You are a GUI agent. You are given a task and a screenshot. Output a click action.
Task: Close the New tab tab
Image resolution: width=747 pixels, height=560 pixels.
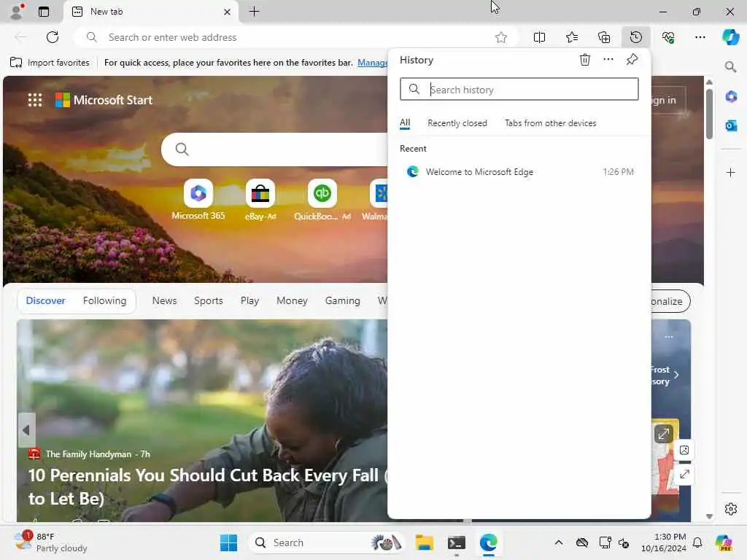[x=228, y=12]
